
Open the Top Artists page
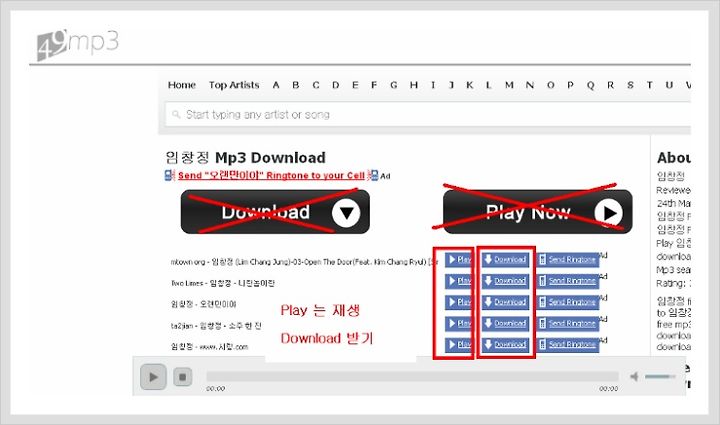coord(234,85)
